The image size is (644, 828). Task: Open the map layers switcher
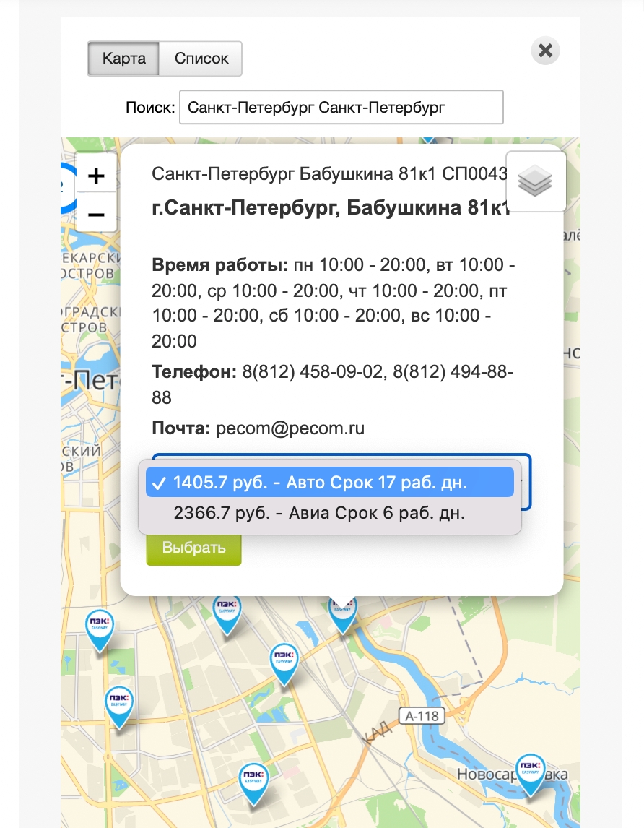535,181
